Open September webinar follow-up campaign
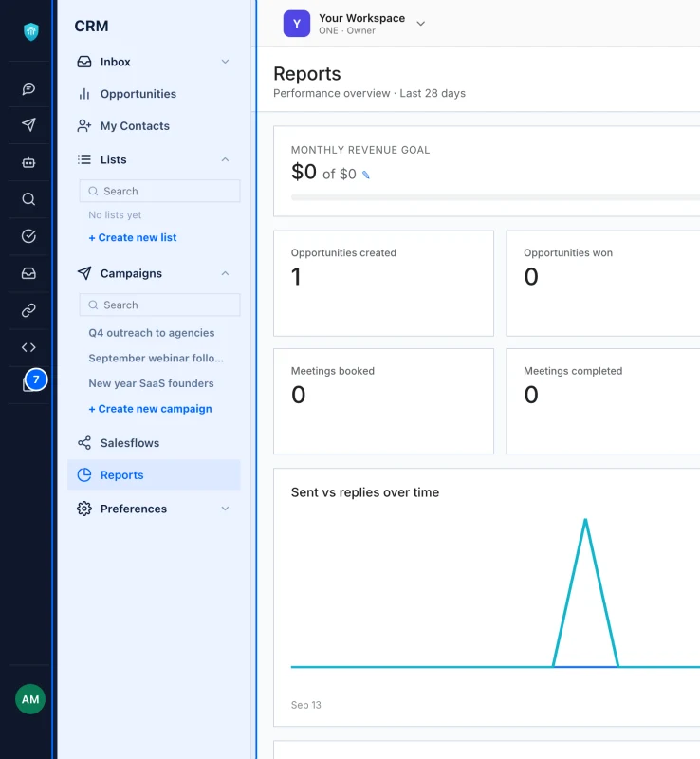 coord(156,359)
